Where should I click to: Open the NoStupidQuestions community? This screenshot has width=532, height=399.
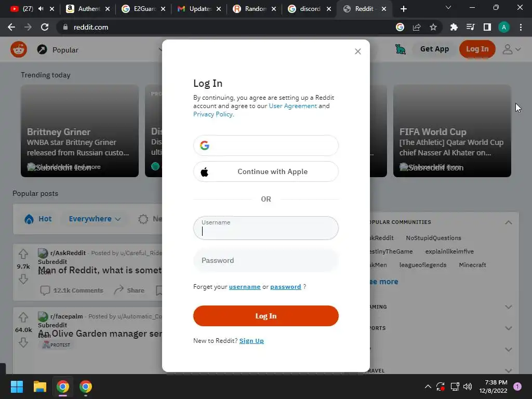point(433,238)
